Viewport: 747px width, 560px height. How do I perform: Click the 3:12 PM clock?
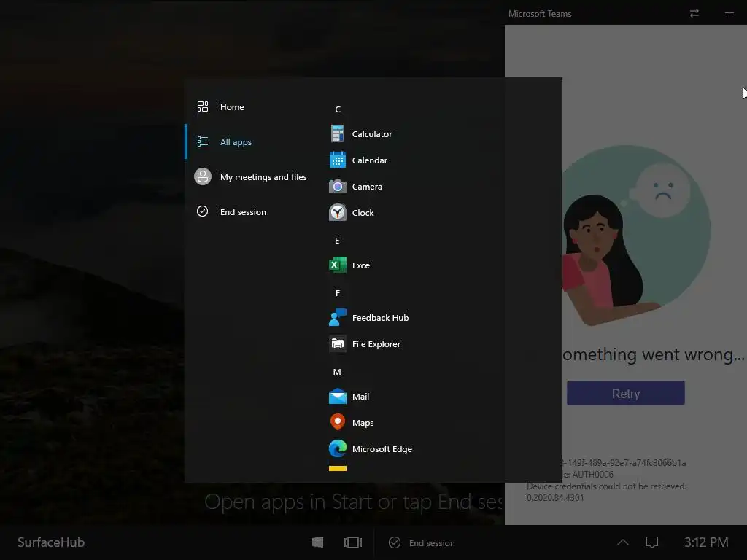pos(706,542)
